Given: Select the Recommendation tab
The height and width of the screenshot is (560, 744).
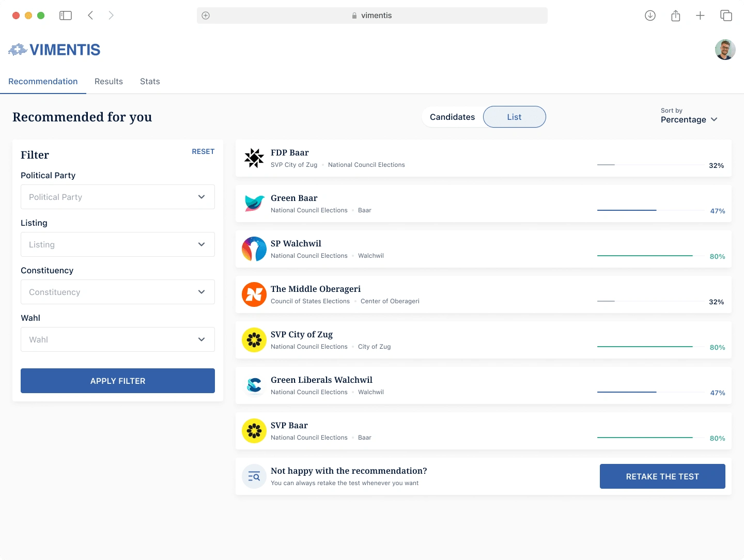Looking at the screenshot, I should click(43, 82).
